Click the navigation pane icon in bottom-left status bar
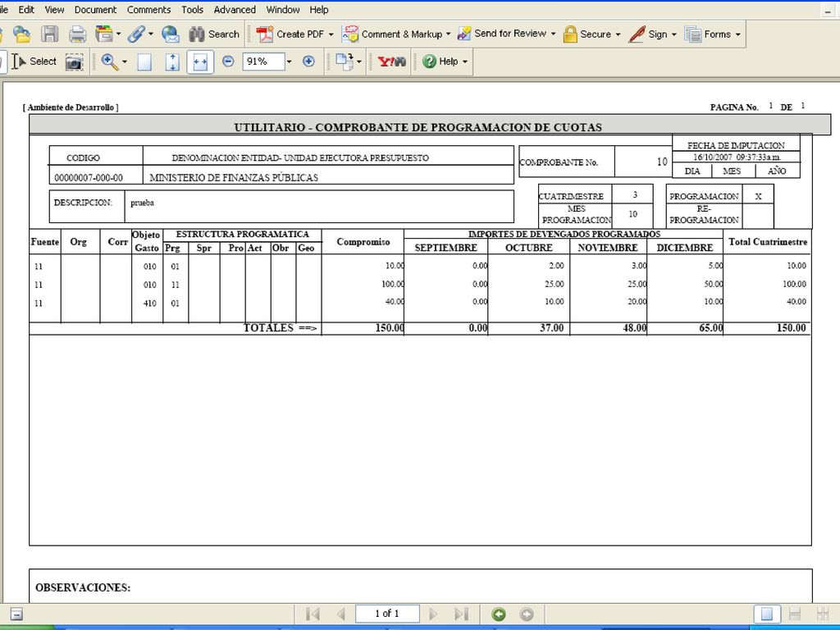840x630 pixels. (x=16, y=614)
